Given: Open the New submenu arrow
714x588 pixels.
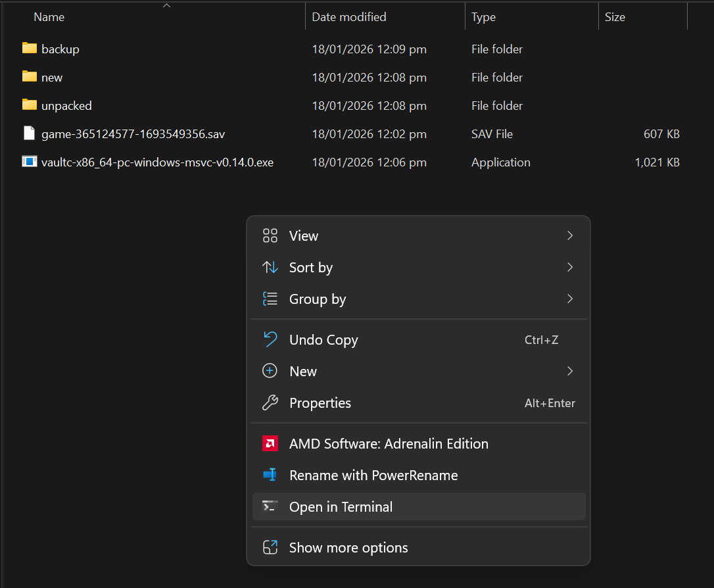Looking at the screenshot, I should 569,372.
